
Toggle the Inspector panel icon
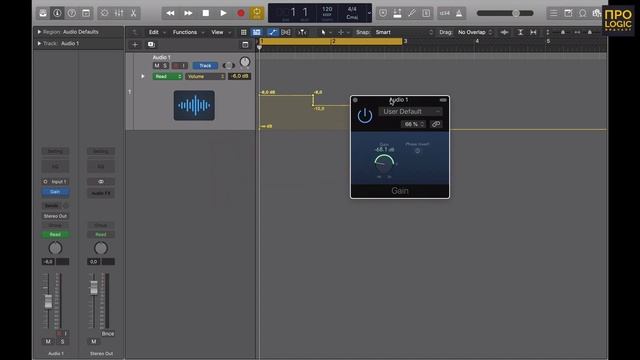click(x=57, y=13)
